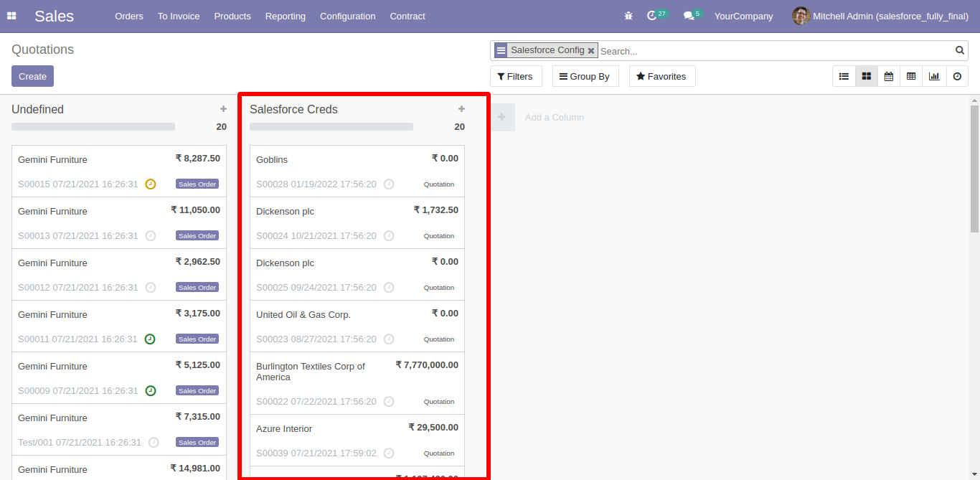Screen dimensions: 980x480
Task: Open the To Invoice menu
Action: coord(179,16)
